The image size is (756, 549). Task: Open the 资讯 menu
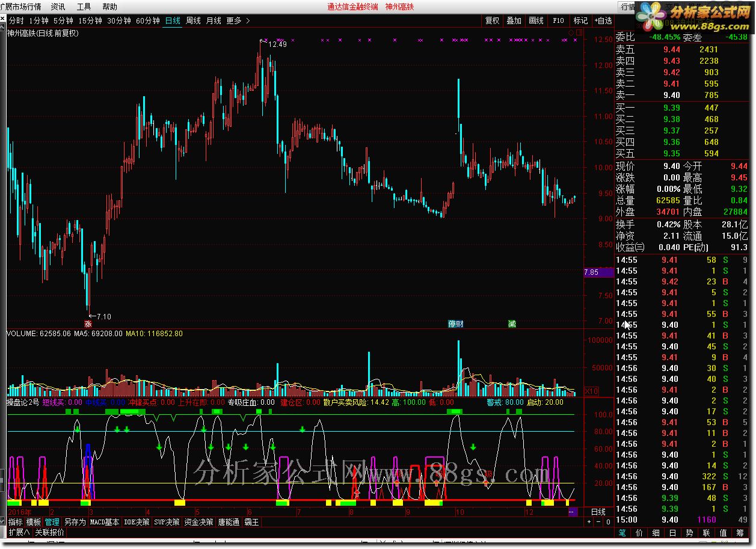pos(58,7)
